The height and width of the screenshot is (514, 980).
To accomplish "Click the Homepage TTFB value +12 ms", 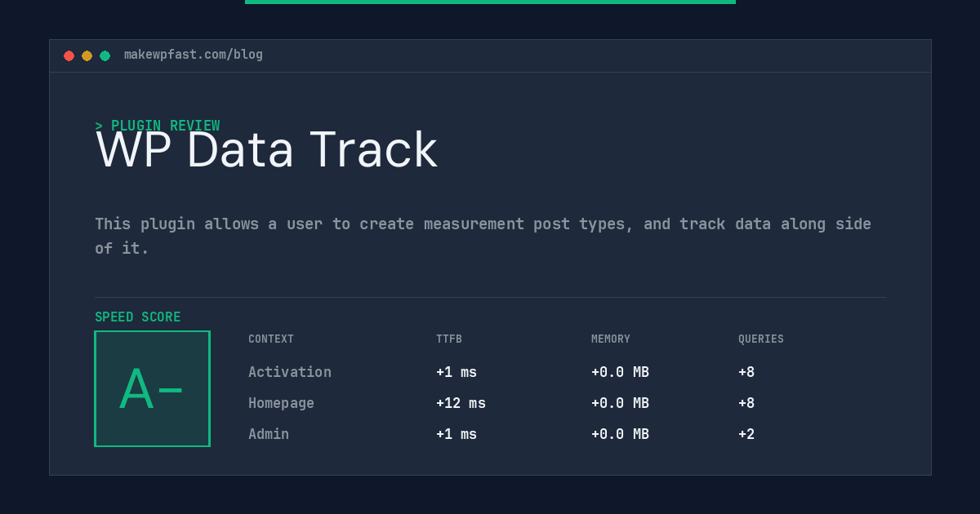I will (x=461, y=403).
